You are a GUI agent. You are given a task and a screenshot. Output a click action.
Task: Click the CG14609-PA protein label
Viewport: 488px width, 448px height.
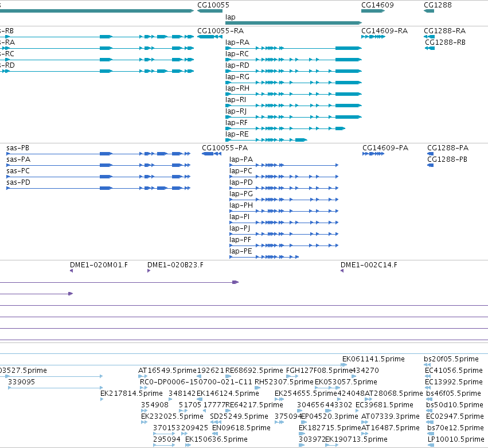pyautogui.click(x=385, y=148)
